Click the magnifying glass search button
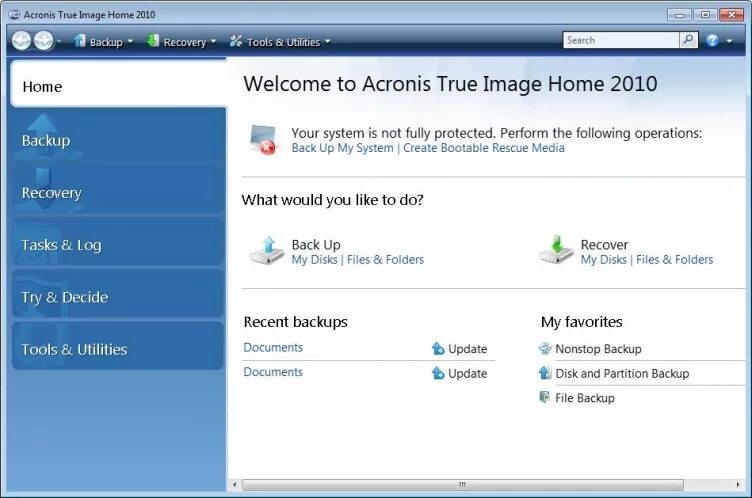Viewport: 752px width, 498px height. point(688,40)
